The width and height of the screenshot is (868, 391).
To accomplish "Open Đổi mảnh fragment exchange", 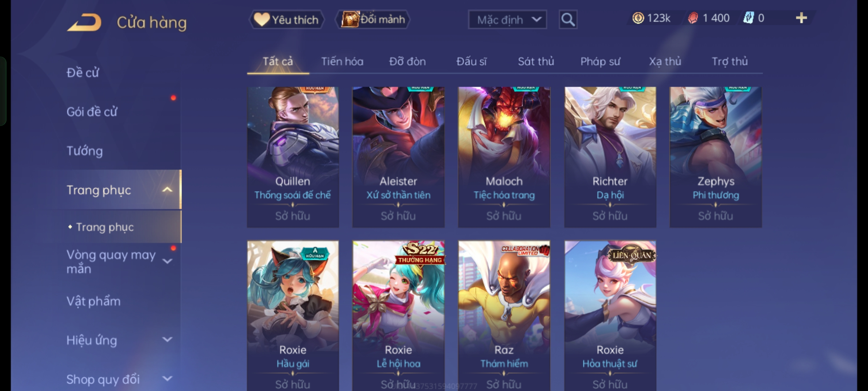I will pyautogui.click(x=373, y=20).
